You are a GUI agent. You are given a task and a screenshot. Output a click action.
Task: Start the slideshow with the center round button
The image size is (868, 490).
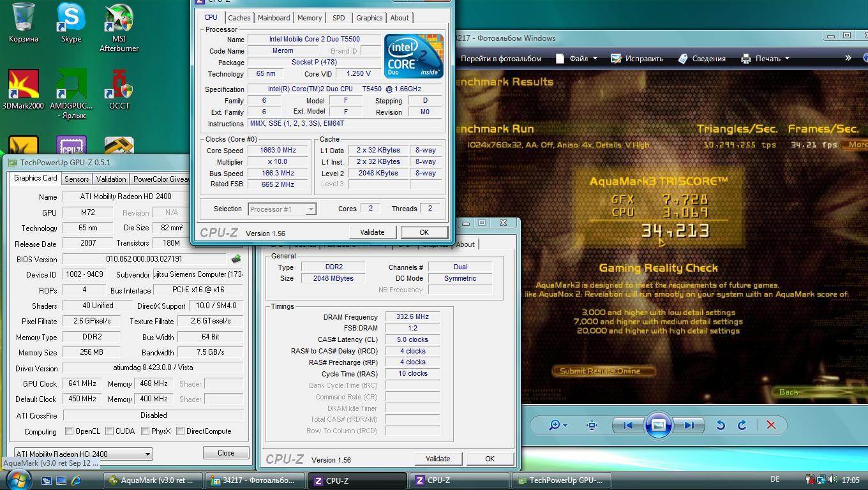[x=658, y=425]
